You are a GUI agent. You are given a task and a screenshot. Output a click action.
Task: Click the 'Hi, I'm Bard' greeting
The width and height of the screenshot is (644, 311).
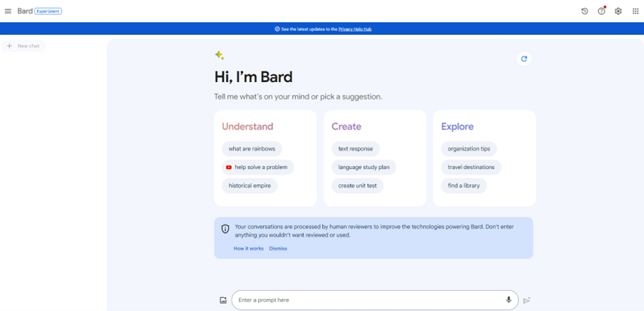[253, 77]
